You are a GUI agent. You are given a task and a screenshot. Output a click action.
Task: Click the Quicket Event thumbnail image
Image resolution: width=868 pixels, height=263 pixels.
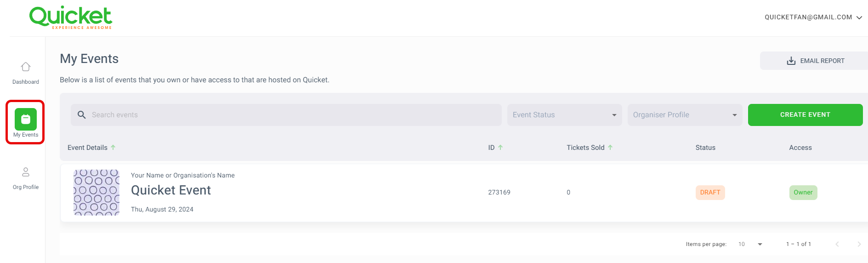click(96, 192)
